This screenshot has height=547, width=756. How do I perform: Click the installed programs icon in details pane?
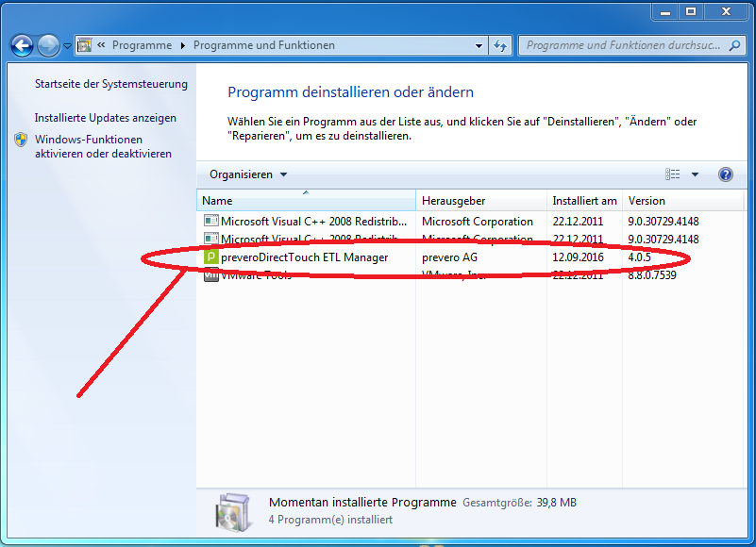[233, 512]
